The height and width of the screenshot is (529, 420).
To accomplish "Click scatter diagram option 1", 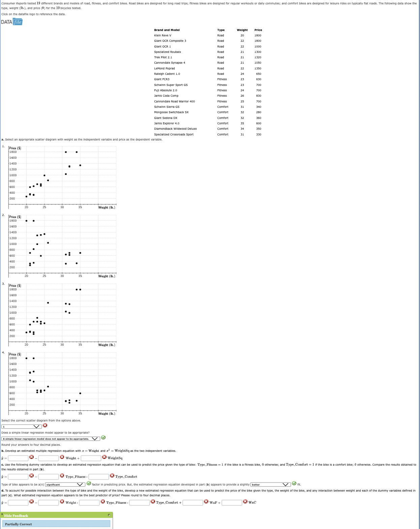I will point(62,178).
